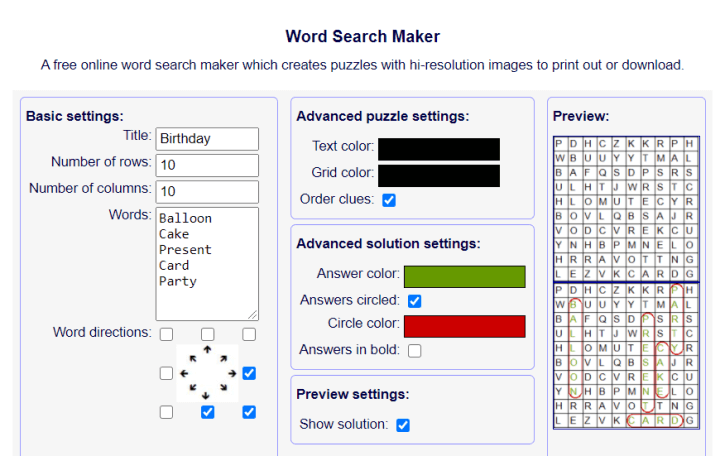Viewport: 720px width, 456px height.
Task: Click the unsolved puzzle preview grid
Action: click(x=626, y=208)
